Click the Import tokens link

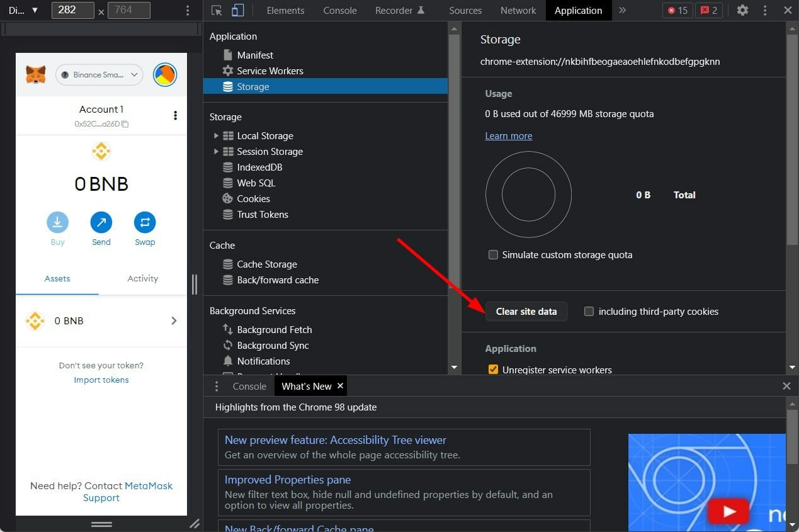click(101, 380)
